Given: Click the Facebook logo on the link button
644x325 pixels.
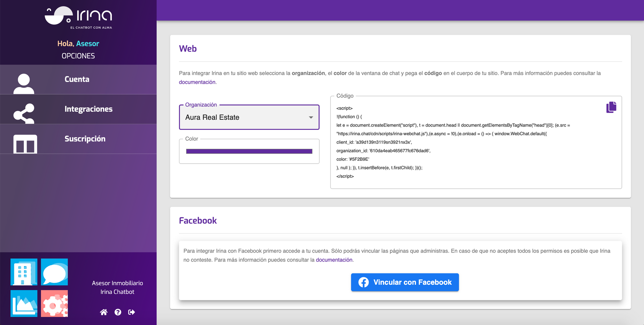Looking at the screenshot, I should pyautogui.click(x=364, y=282).
